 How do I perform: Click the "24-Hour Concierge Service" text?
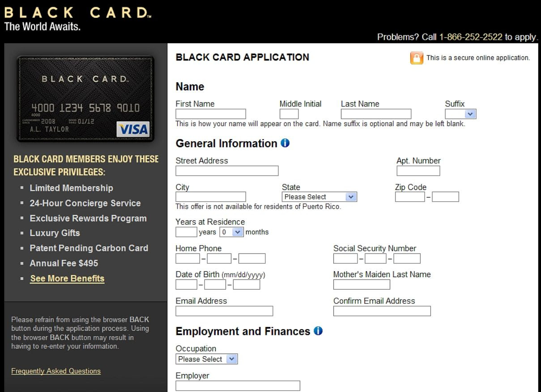(85, 203)
